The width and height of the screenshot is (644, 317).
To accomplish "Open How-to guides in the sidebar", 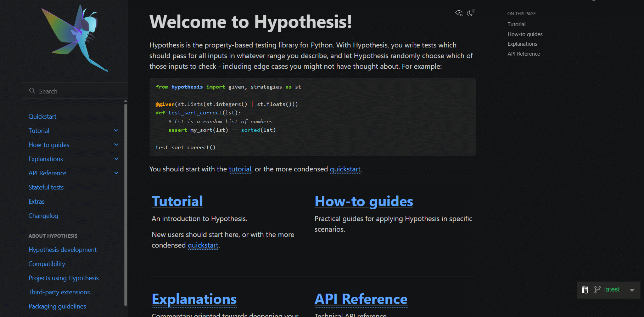I will [x=49, y=145].
